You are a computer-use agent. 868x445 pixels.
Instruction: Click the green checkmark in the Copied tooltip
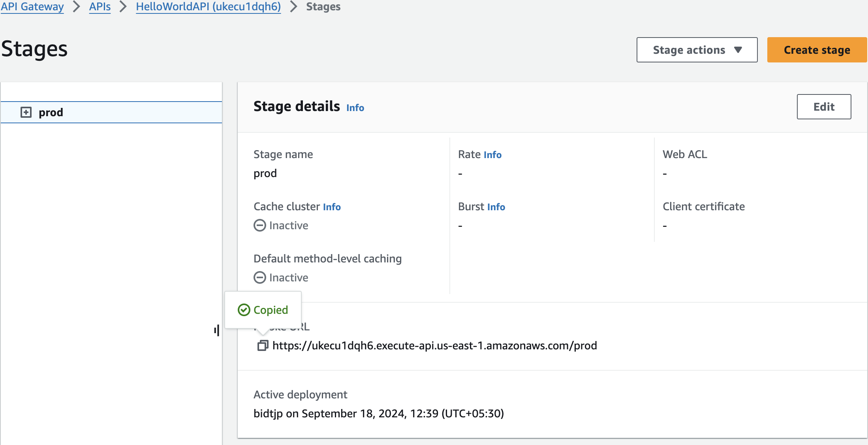244,310
